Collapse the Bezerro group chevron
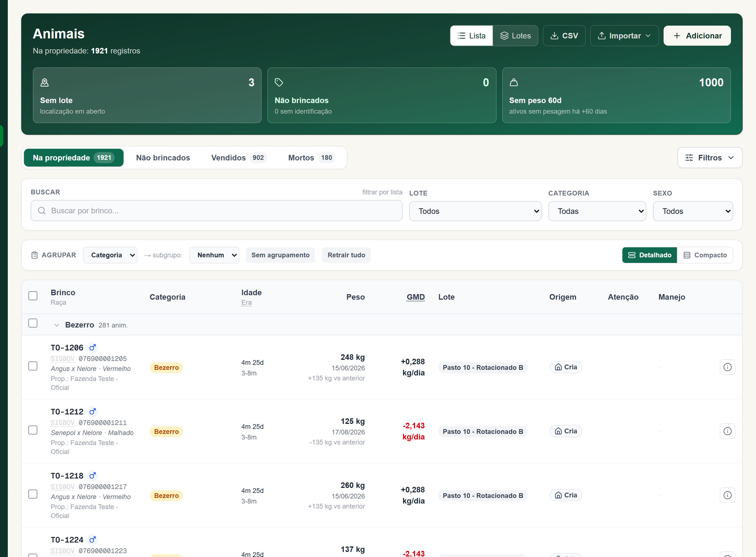 [x=57, y=325]
